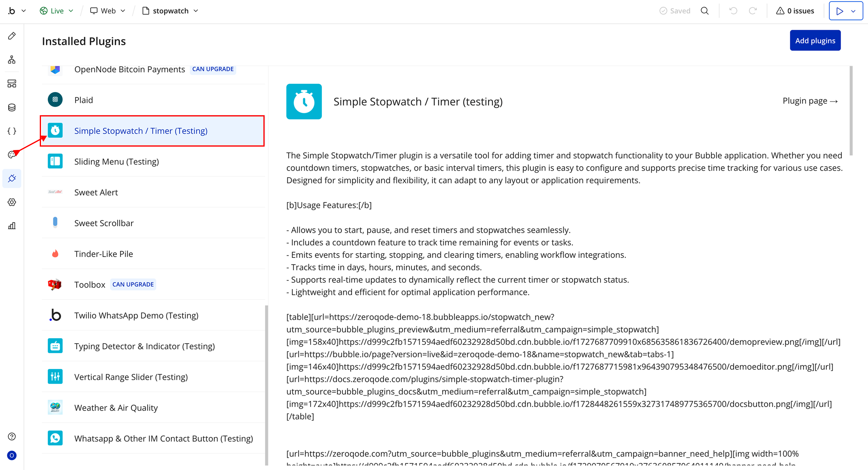The width and height of the screenshot is (868, 470).
Task: Select the Sweet Alert plugin entry
Action: (x=96, y=192)
